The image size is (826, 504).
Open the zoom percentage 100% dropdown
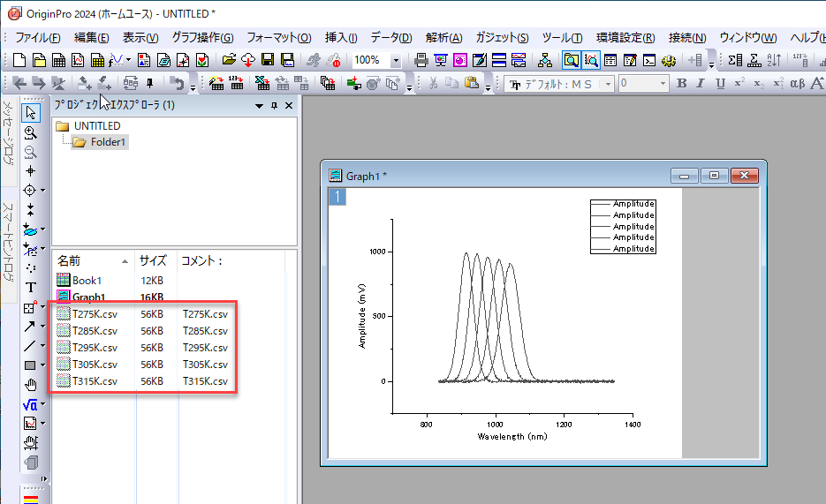pos(395,61)
